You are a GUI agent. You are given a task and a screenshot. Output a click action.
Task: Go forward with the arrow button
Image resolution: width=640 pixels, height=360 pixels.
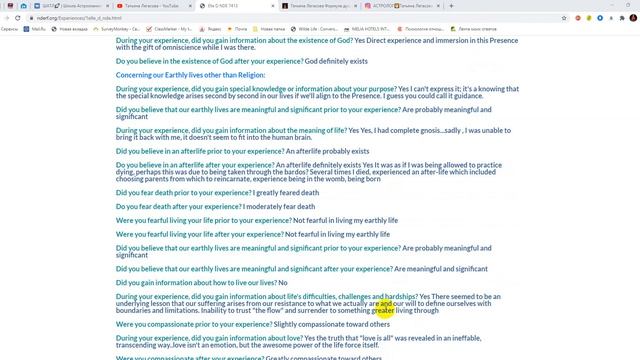pos(7,18)
